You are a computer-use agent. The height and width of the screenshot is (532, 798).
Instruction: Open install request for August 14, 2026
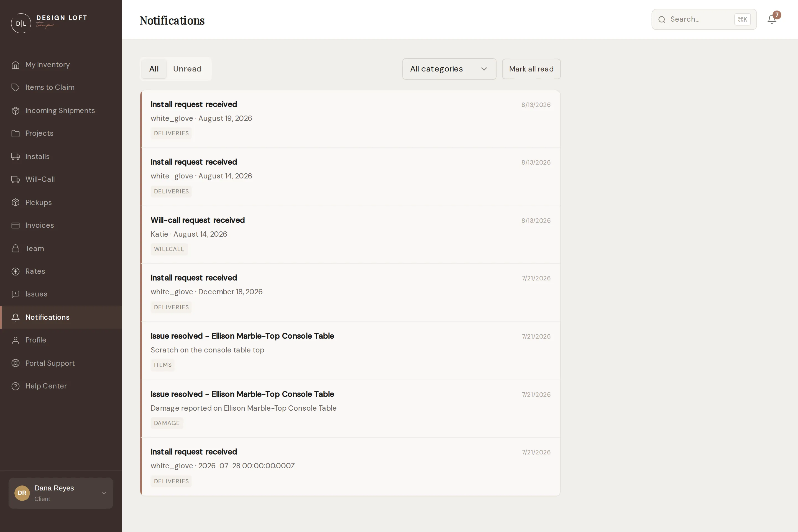tap(351, 177)
